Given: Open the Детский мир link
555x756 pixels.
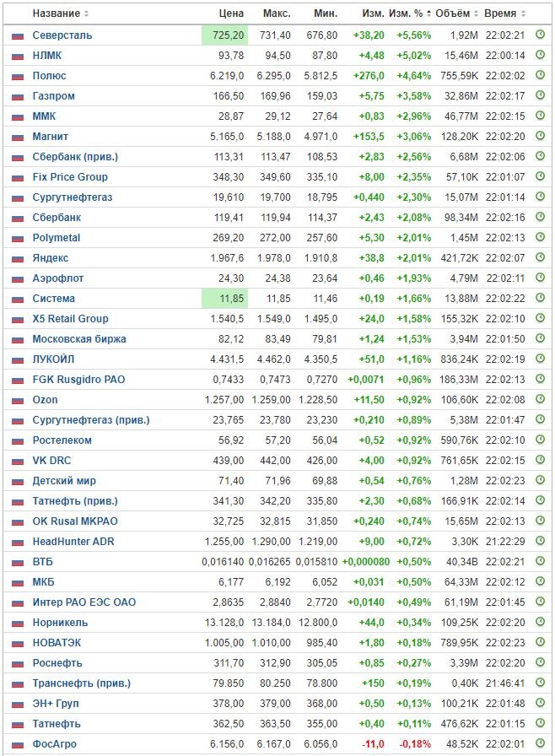Looking at the screenshot, I should [64, 481].
